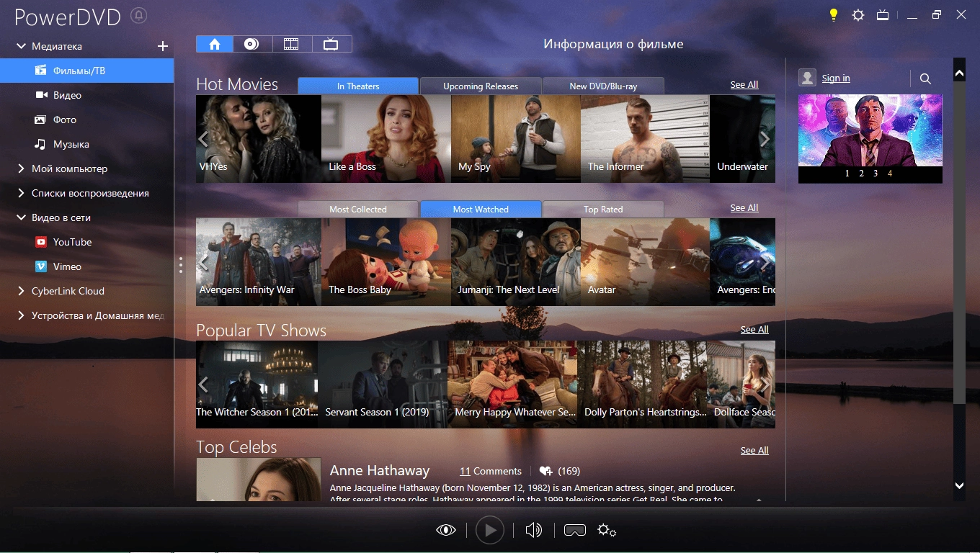
Task: Open the disc tab icon
Action: [x=251, y=44]
